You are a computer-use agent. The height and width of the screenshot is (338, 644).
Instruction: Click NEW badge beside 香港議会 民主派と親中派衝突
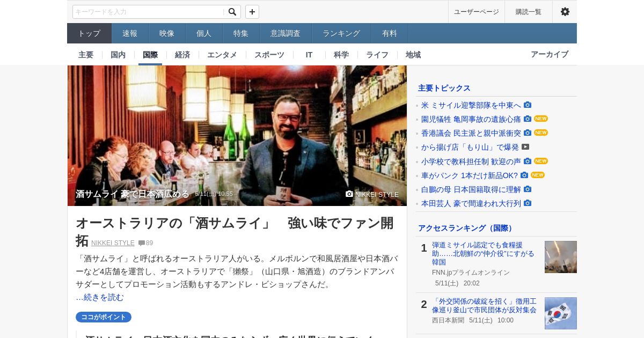click(x=541, y=133)
